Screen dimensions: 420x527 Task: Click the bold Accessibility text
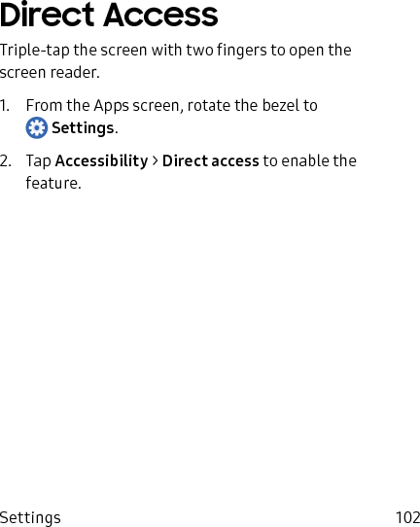click(101, 161)
